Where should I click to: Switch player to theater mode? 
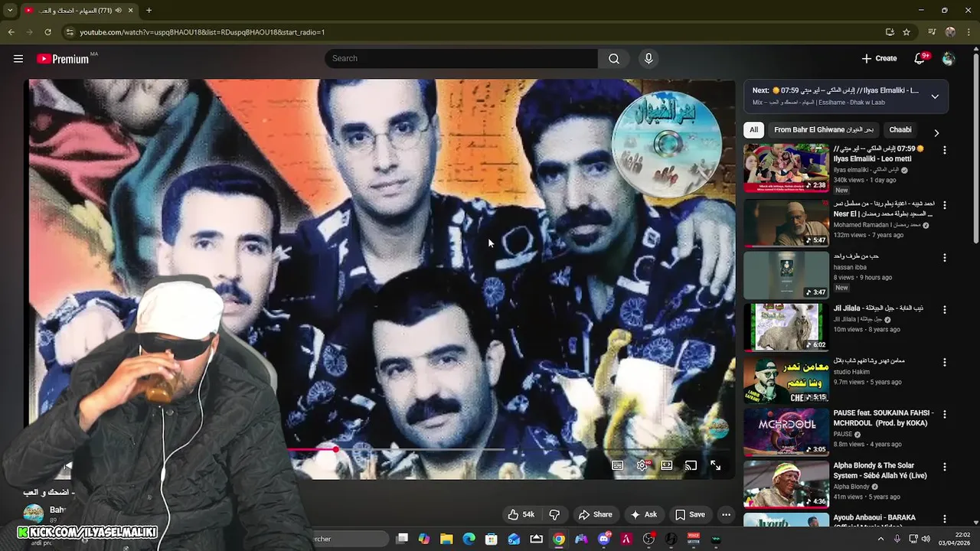coord(667,465)
